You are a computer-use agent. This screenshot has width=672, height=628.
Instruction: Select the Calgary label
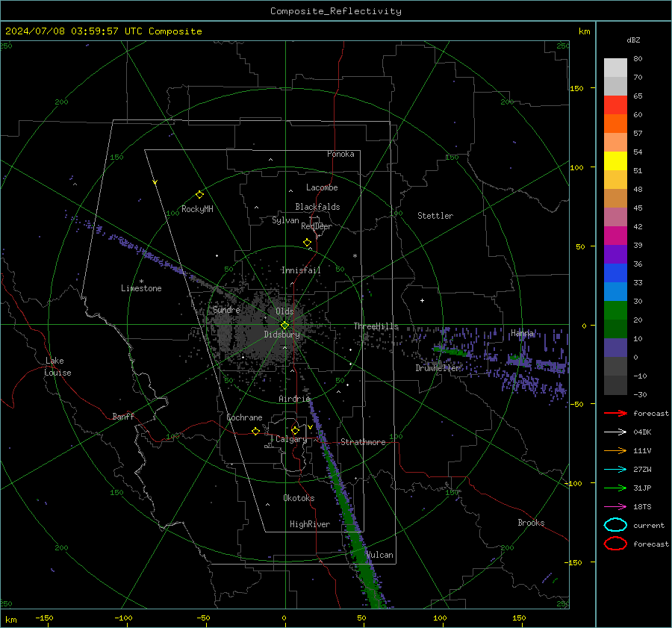click(x=291, y=439)
